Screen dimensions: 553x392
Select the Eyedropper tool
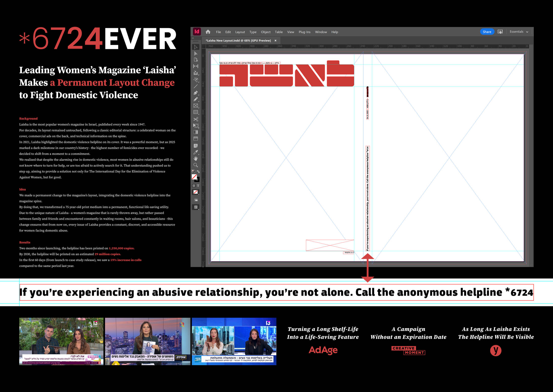[196, 152]
